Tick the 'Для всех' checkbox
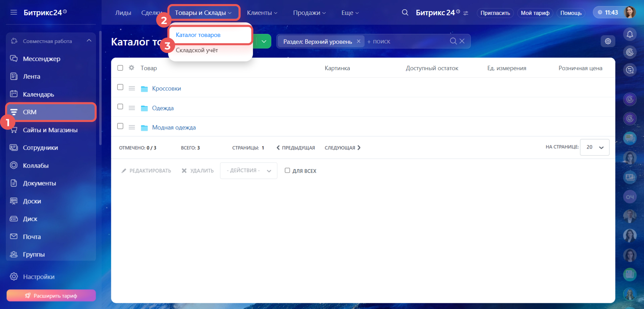 pos(287,170)
